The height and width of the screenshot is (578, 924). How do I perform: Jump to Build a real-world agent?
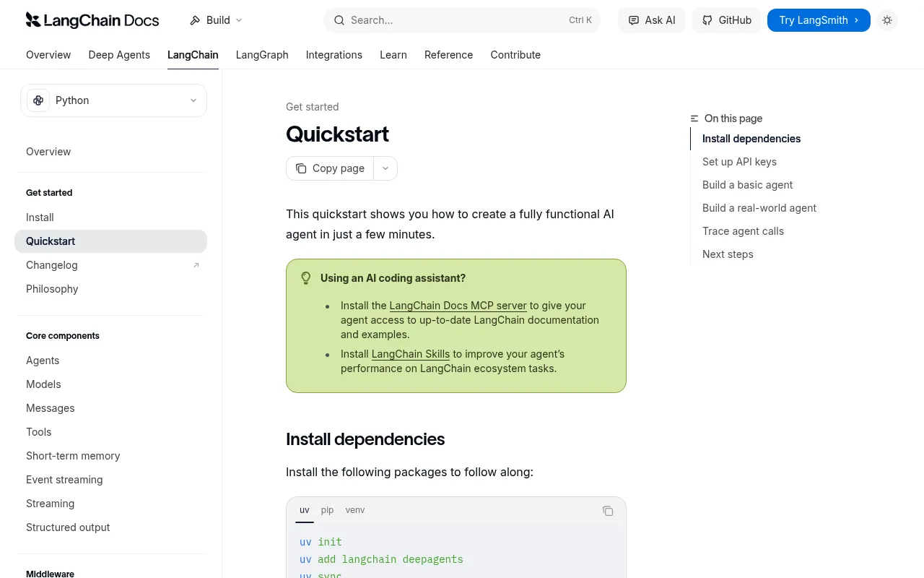[759, 208]
